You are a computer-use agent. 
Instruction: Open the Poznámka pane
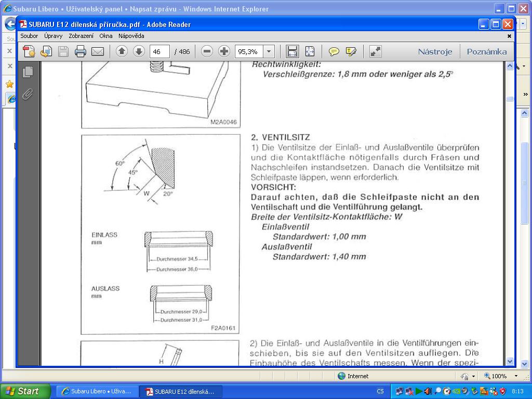coord(487,51)
